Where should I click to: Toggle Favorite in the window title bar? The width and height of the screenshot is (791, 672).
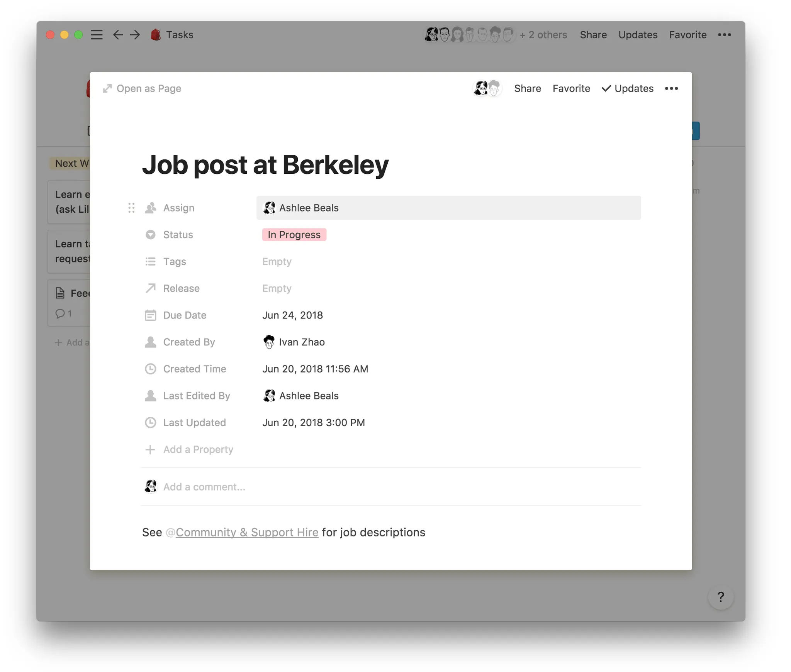pyautogui.click(x=687, y=35)
